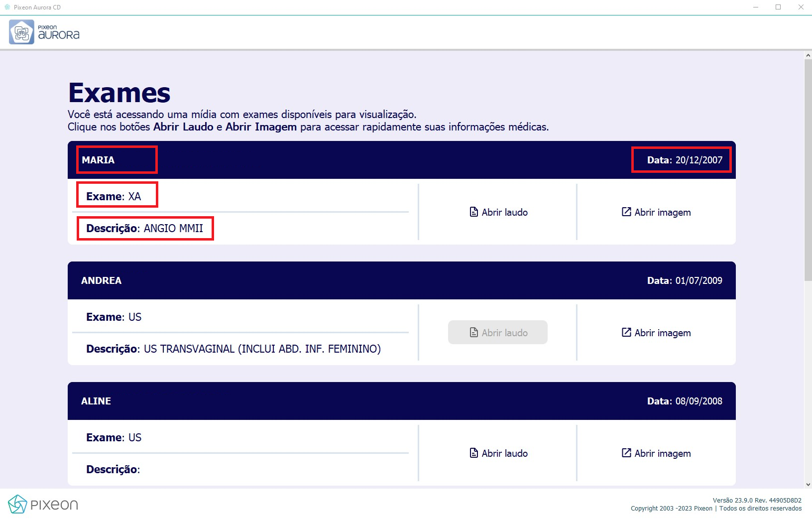Click the vertical scrollbar thumb

click(x=808, y=170)
